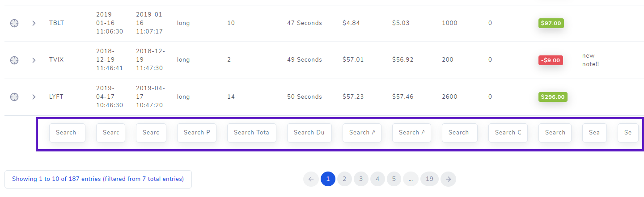Click the crosshair icon for LYFT row
This screenshot has width=644, height=197.
(14, 97)
